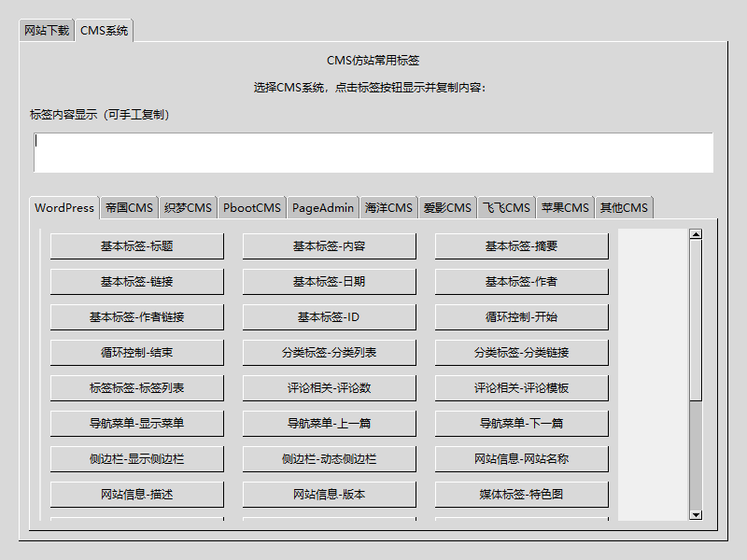Switch to the 网站下载 tab
747x560 pixels.
(47, 31)
